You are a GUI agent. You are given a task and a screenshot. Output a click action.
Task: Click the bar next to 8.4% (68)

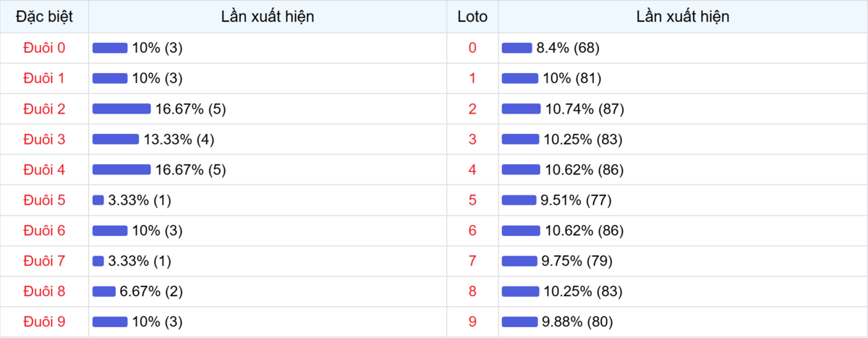coord(516,48)
